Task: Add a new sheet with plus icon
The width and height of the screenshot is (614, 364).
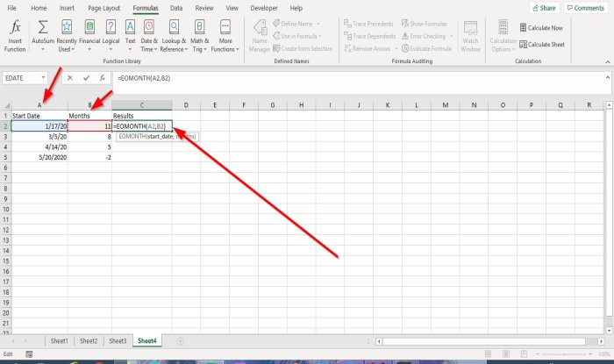Action: pyautogui.click(x=180, y=341)
